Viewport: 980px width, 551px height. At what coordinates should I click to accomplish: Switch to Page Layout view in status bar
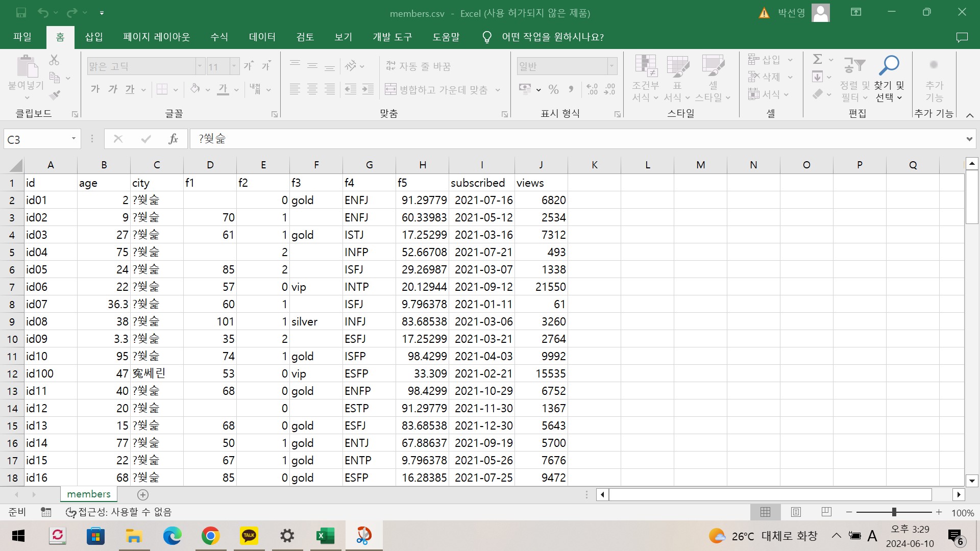(x=796, y=512)
